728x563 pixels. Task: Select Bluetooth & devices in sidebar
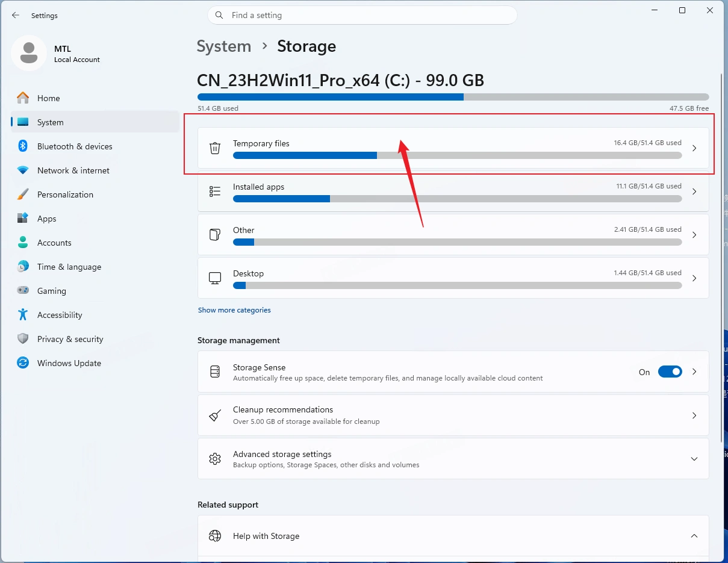95,146
